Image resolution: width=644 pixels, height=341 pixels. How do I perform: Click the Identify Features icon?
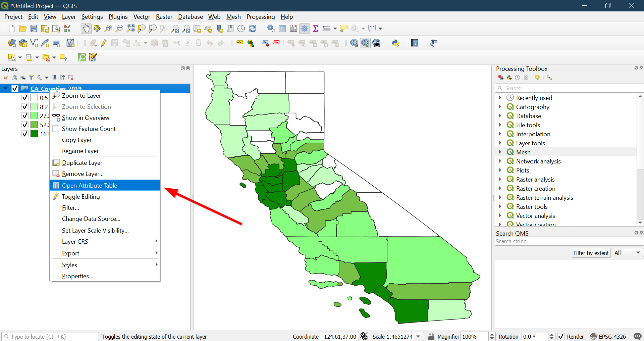pos(271,29)
